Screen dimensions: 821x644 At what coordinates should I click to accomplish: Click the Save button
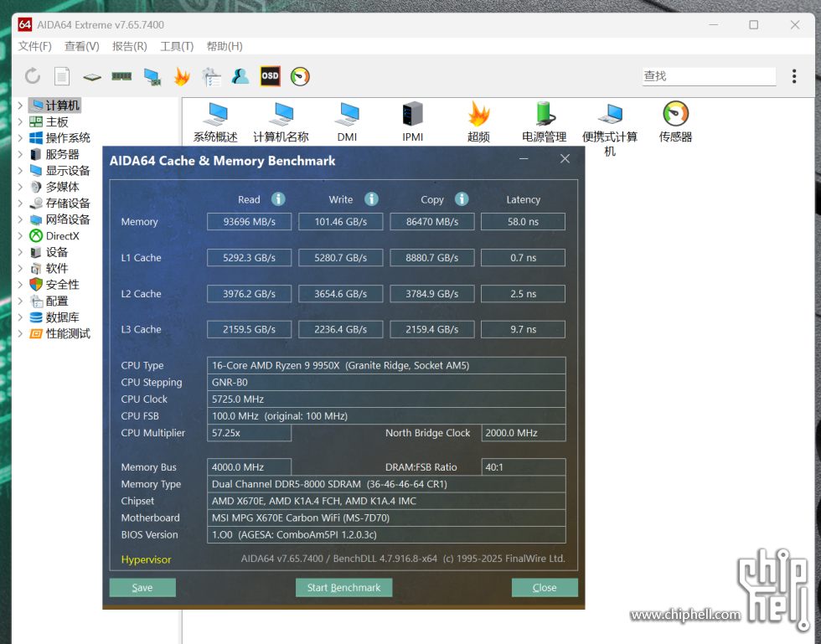(142, 587)
